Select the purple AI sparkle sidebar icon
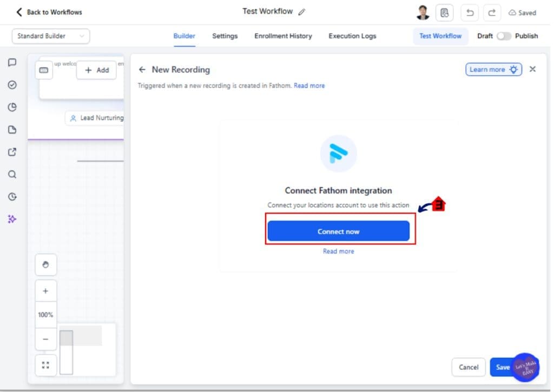Viewport: 554px width, 392px height. coord(12,219)
